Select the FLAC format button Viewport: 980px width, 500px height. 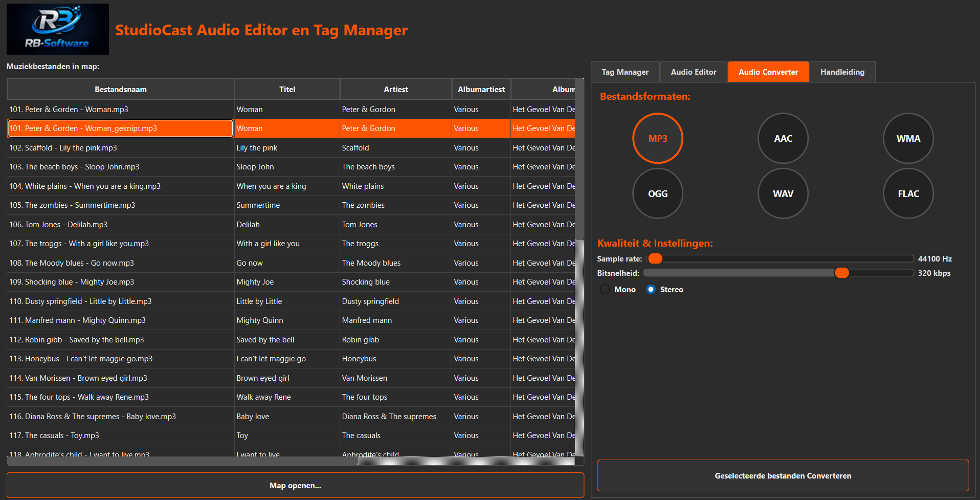[908, 193]
